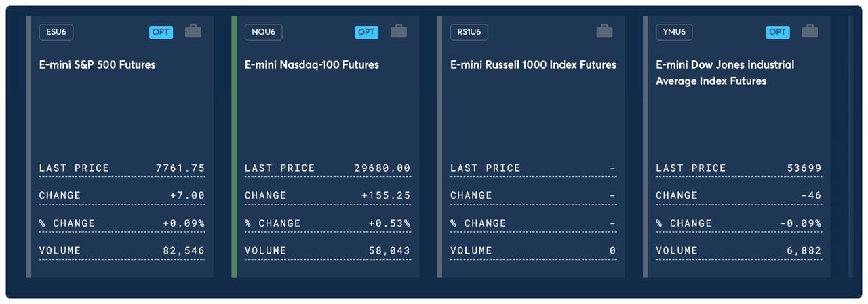Click the briefcase icon on YMU6 card
This screenshot has height=304, width=868.
[x=810, y=31]
